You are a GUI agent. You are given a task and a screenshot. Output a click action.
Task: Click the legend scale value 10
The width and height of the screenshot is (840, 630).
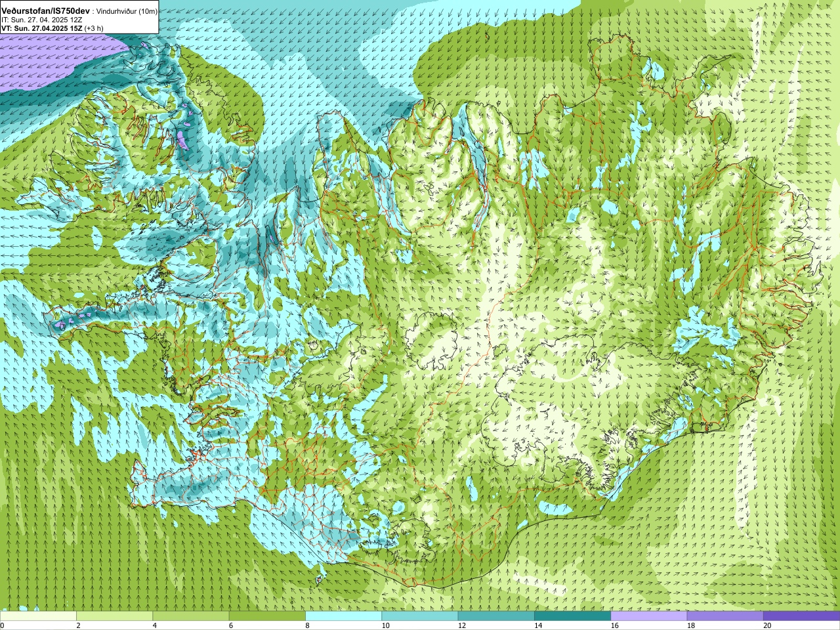[385, 625]
